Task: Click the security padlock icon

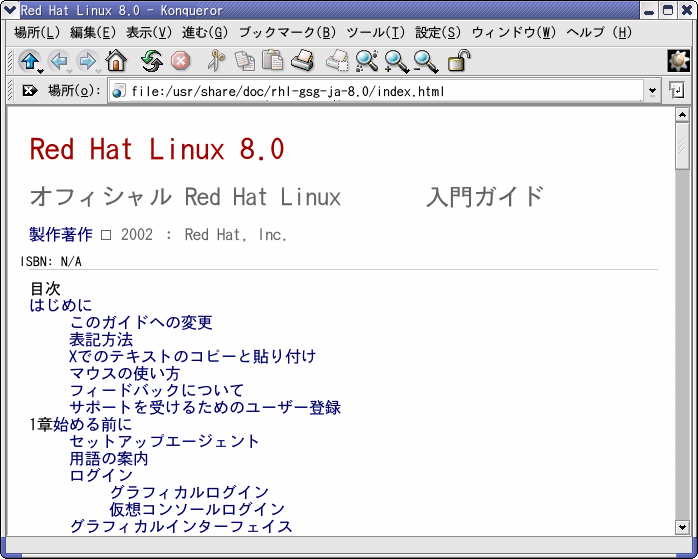Action: pyautogui.click(x=459, y=60)
